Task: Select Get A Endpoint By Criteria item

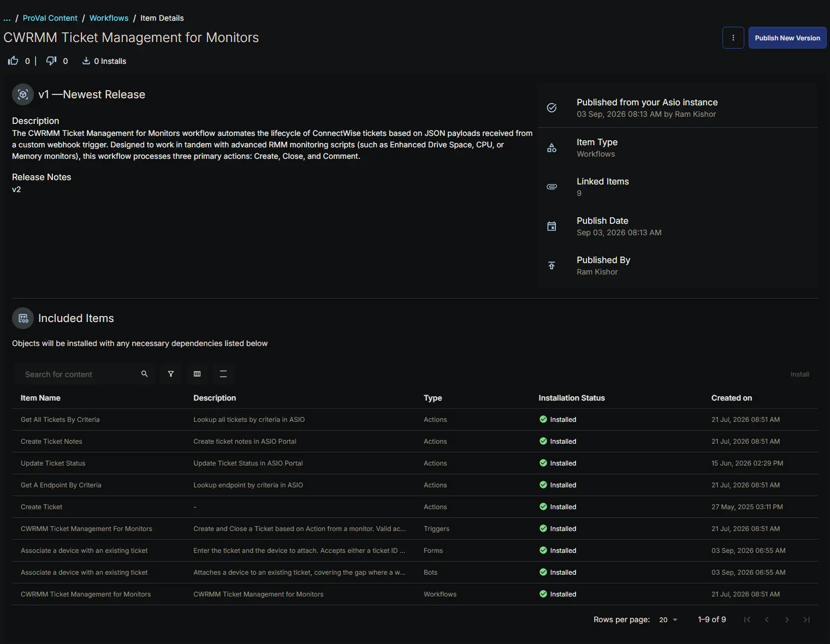Action: tap(61, 485)
